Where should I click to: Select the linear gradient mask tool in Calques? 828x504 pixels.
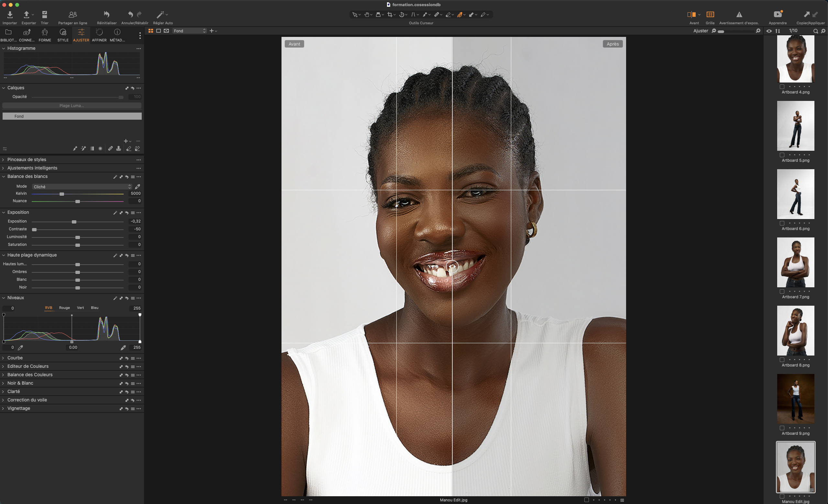pos(92,148)
